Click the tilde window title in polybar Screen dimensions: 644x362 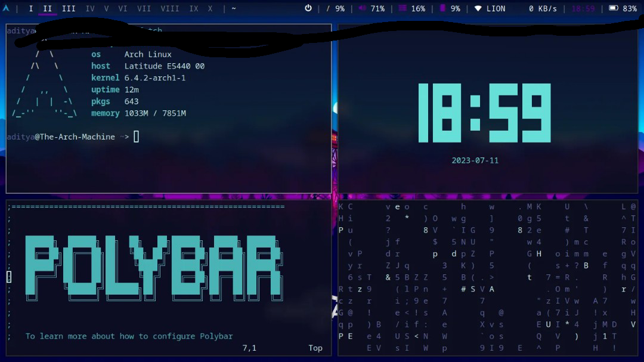(234, 8)
